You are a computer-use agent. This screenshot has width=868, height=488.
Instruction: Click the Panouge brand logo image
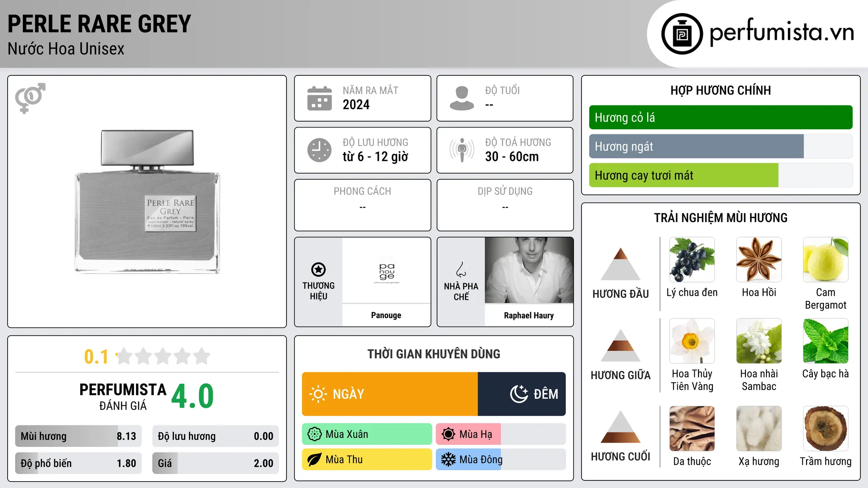[387, 270]
